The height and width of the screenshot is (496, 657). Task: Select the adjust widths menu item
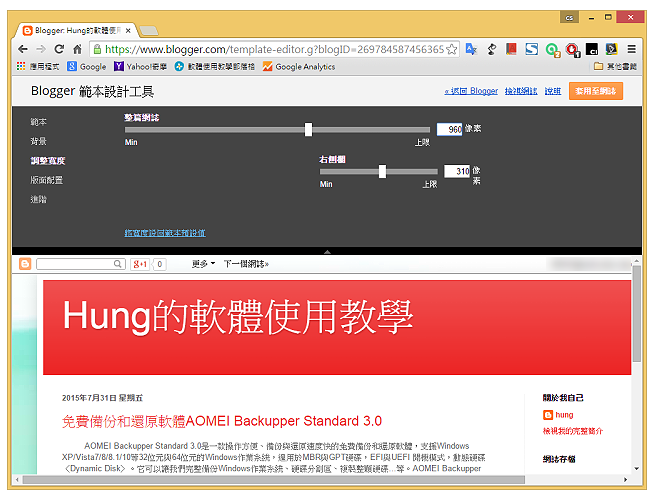[48, 161]
